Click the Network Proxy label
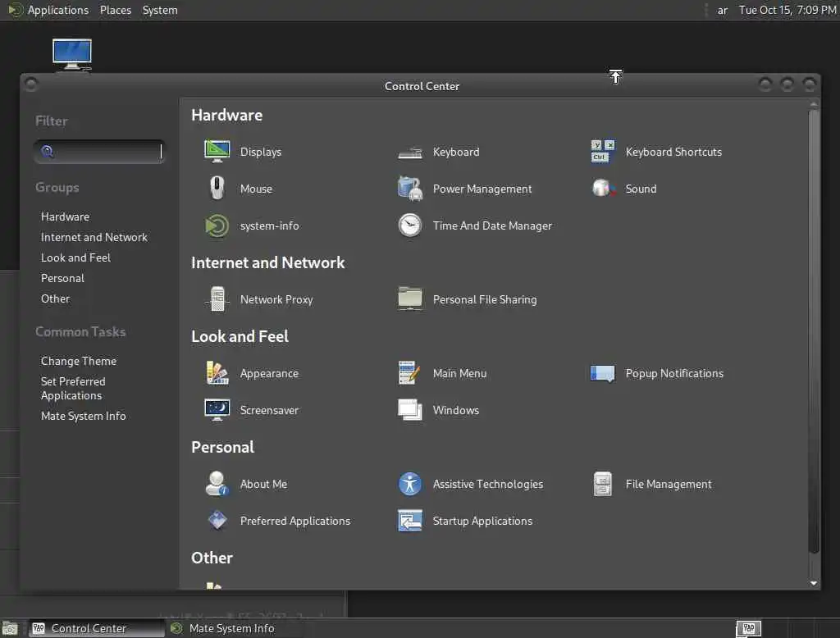This screenshot has height=638, width=840. tap(276, 299)
